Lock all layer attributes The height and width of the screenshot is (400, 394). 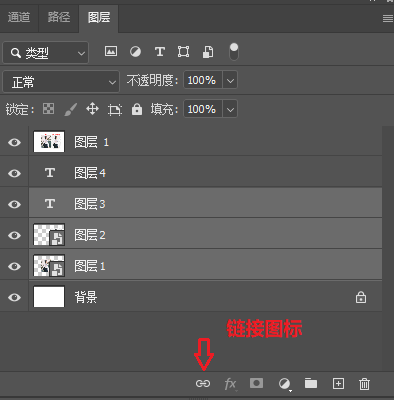click(137, 109)
